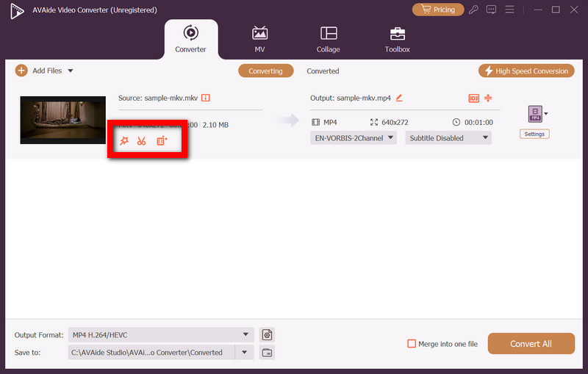Click the Source: sample-mkv.mkv text
The image size is (588, 374).
pos(158,98)
